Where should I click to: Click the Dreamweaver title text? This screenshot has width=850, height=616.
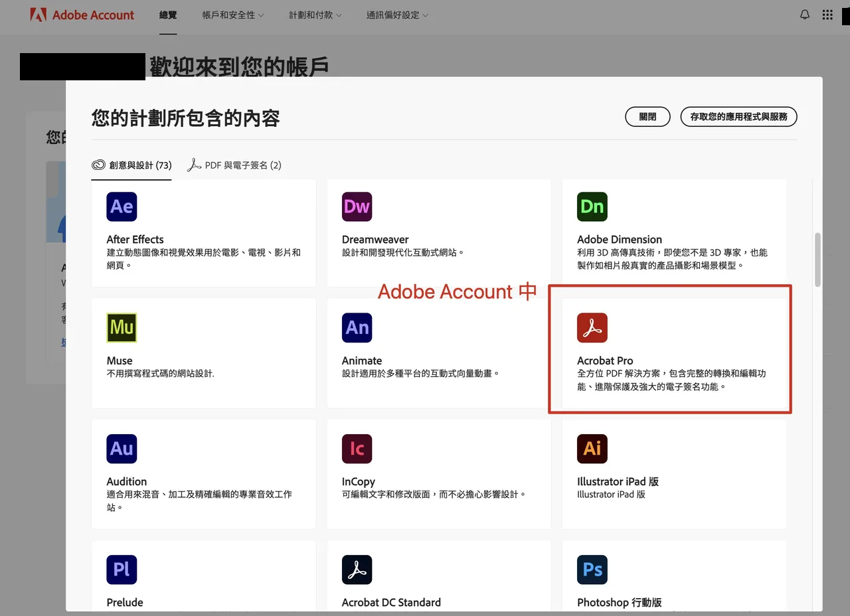point(375,239)
